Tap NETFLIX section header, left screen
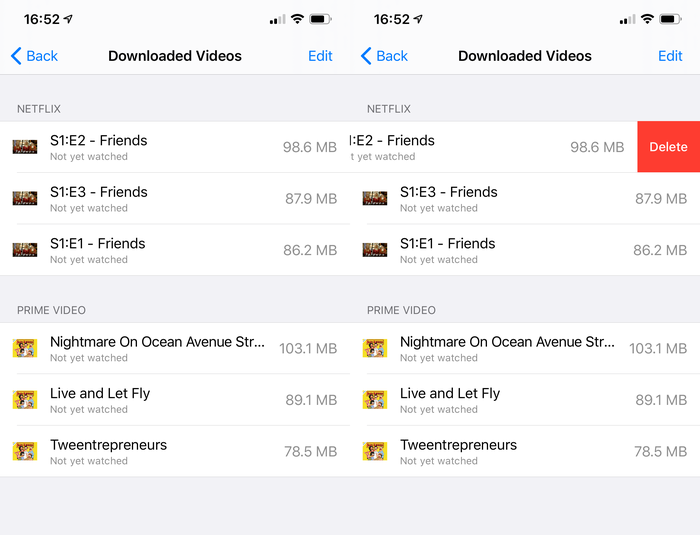Screen dimensions: 700x535 [39, 109]
